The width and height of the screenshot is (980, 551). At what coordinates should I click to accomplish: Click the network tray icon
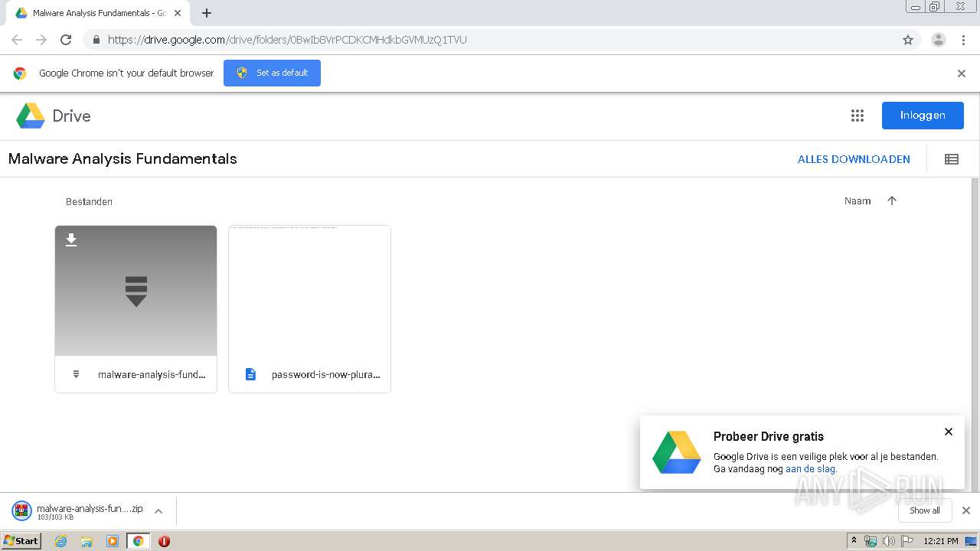click(871, 541)
